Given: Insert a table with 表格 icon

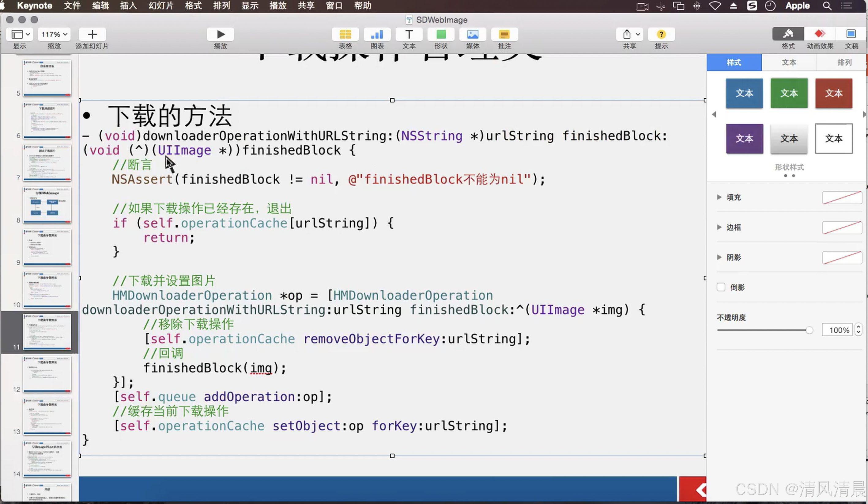Looking at the screenshot, I should point(345,34).
